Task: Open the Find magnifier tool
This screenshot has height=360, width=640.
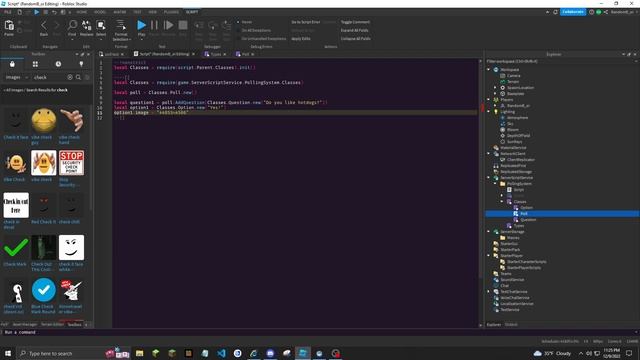Action: [x=72, y=25]
